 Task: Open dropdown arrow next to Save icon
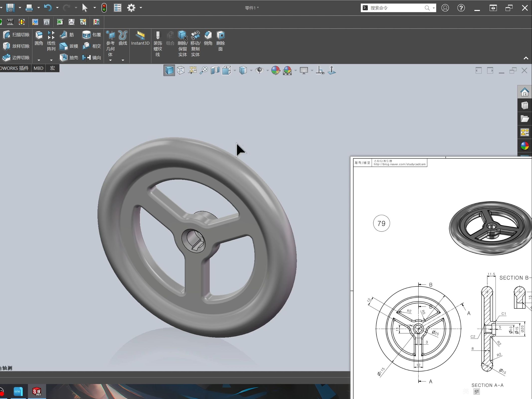20,8
